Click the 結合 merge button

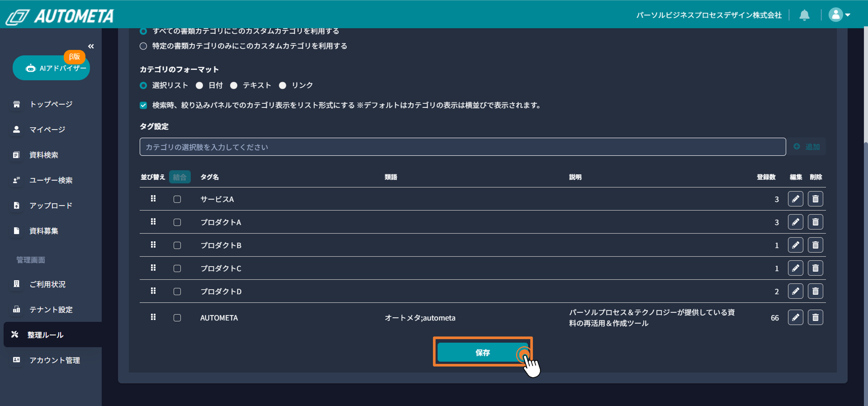[180, 177]
